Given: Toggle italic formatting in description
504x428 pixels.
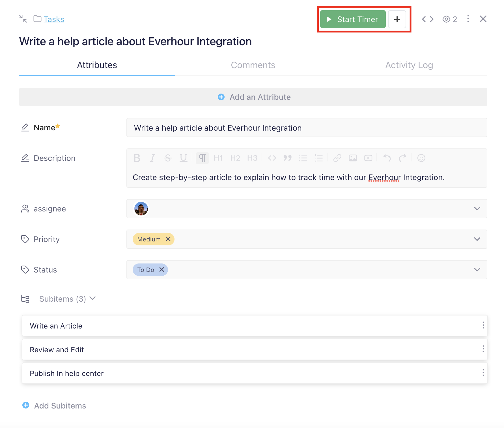Looking at the screenshot, I should coord(152,158).
